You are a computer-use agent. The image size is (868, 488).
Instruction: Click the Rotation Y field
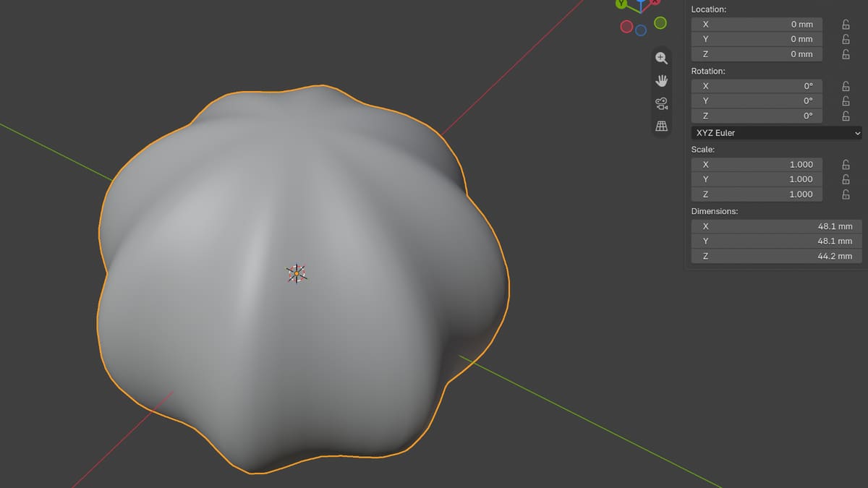pyautogui.click(x=757, y=101)
